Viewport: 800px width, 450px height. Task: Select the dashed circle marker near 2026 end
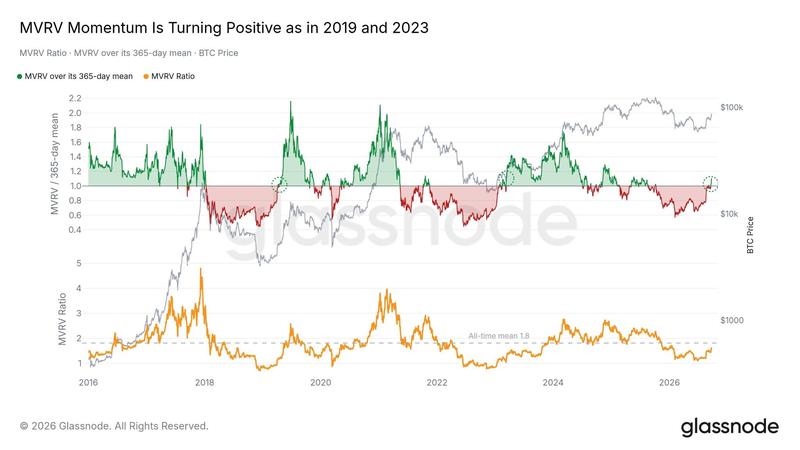[710, 183]
